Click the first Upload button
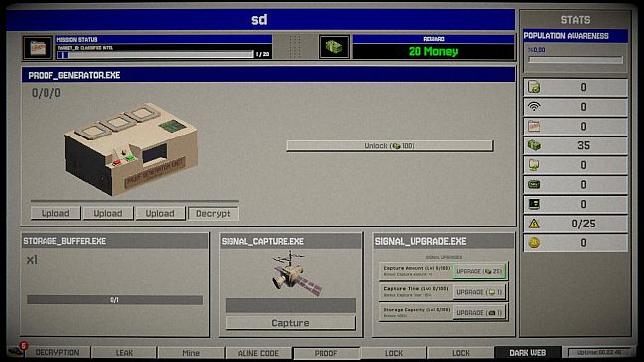 [x=55, y=213]
